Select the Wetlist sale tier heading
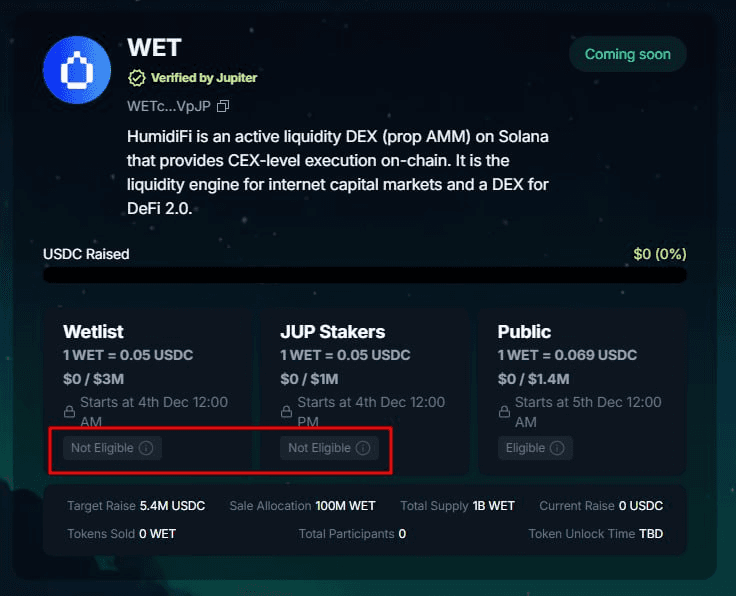 click(x=93, y=332)
